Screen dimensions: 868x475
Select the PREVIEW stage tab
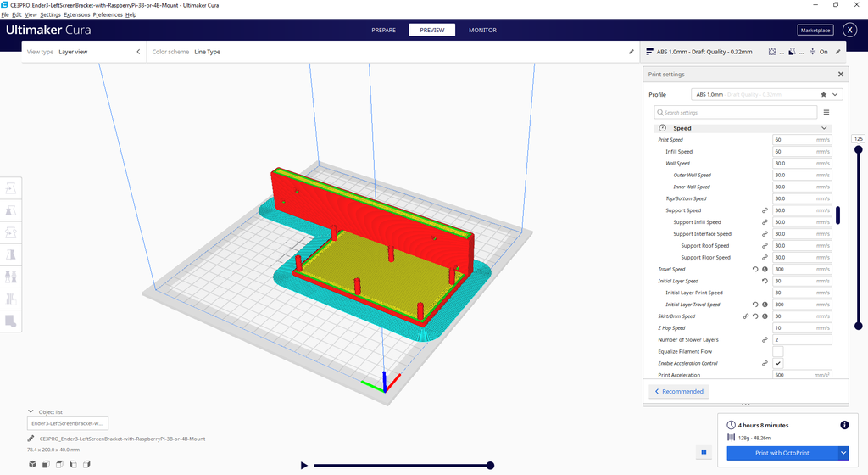431,30
